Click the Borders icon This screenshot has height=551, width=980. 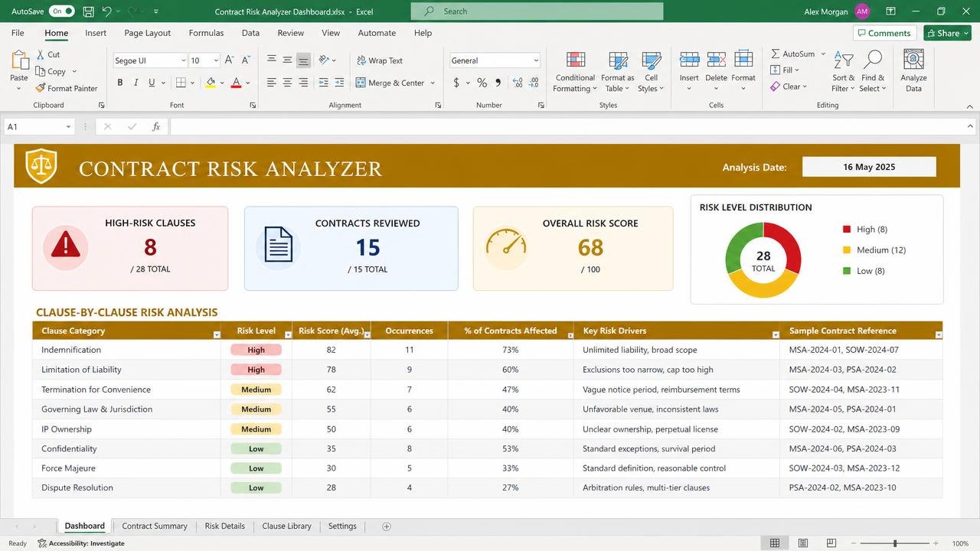click(x=181, y=83)
